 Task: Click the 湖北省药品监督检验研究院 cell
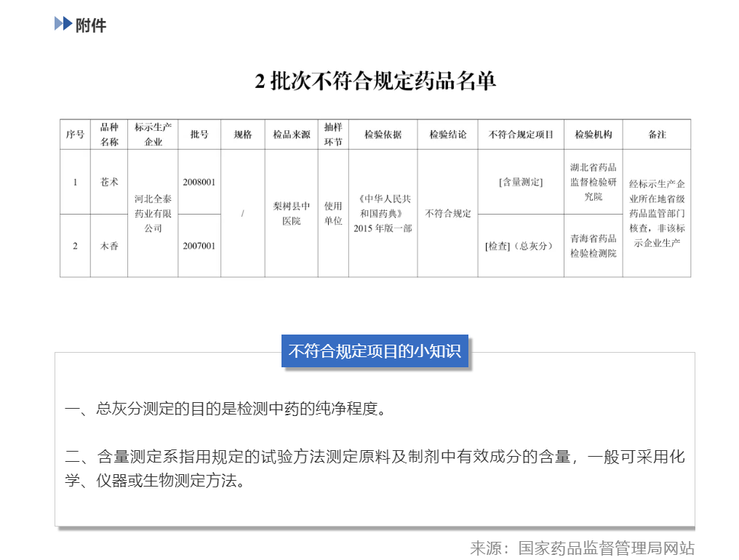point(594,182)
